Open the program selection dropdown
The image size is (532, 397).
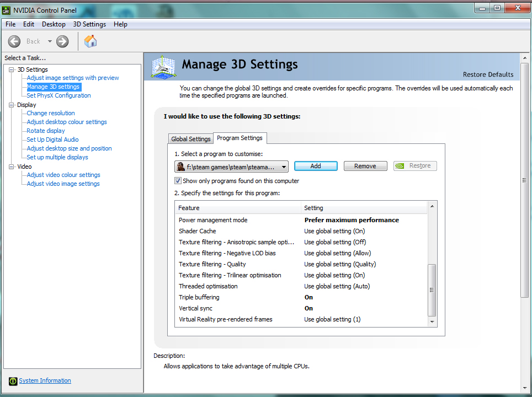pos(231,167)
